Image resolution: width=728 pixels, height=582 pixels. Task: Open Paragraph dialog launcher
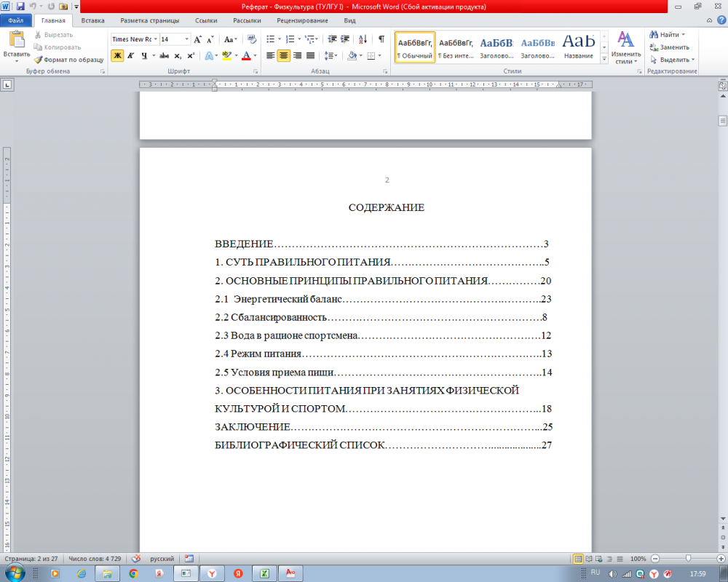pyautogui.click(x=385, y=71)
